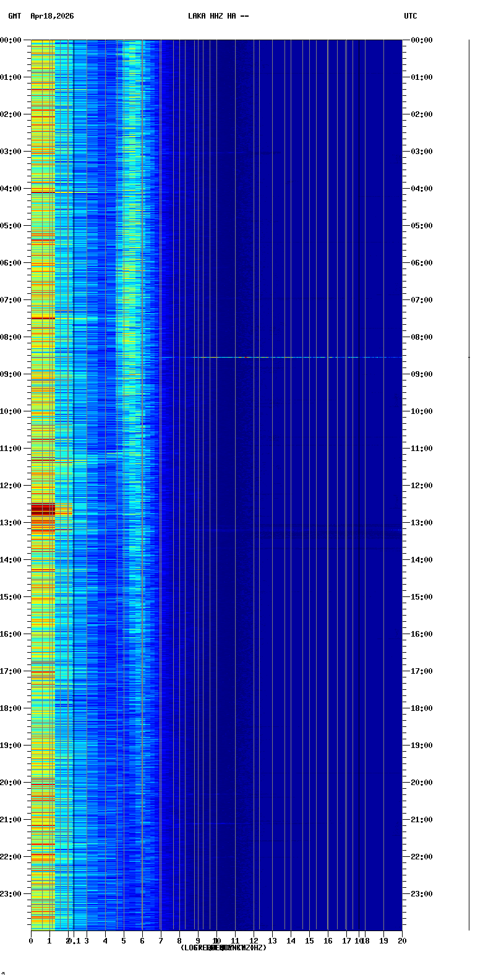
Task: Click the 13:00 label on left axis
Action: click(11, 523)
